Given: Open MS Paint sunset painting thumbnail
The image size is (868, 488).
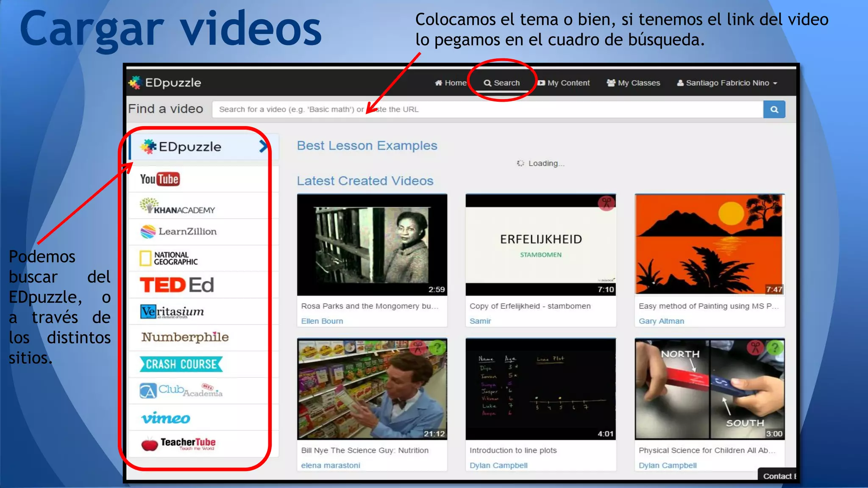Looking at the screenshot, I should [710, 244].
